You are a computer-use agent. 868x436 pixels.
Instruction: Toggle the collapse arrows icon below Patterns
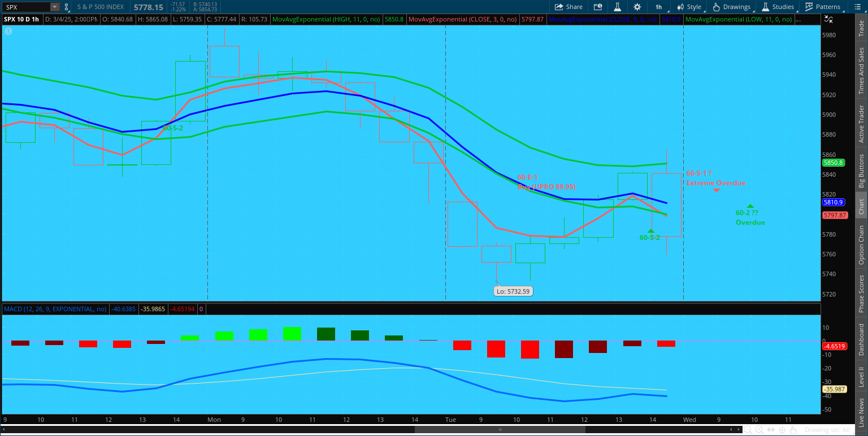828,19
